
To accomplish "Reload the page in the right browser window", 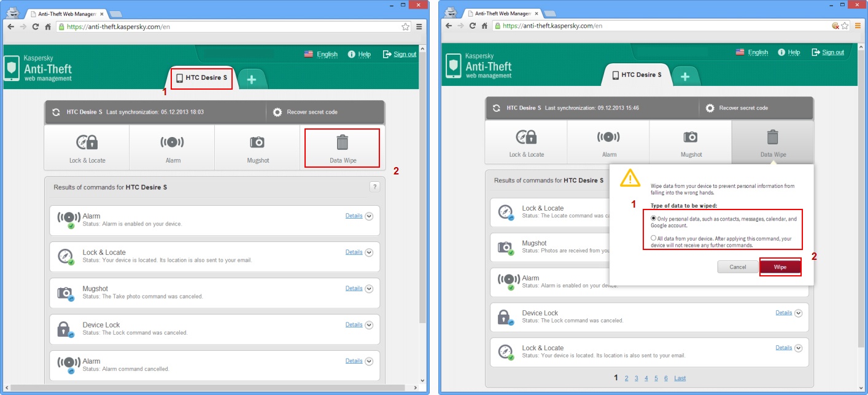I will click(x=473, y=26).
